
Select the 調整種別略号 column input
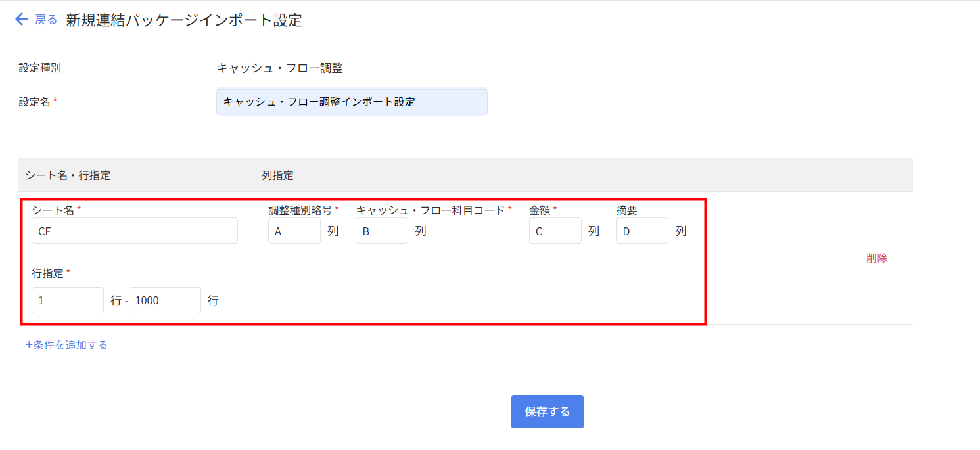[294, 231]
